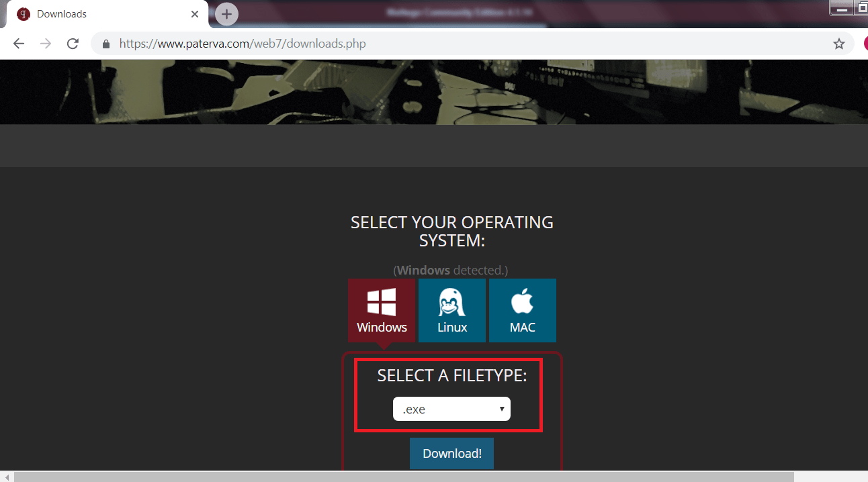The height and width of the screenshot is (482, 868).
Task: Pick the MAC apple tile
Action: (x=523, y=310)
